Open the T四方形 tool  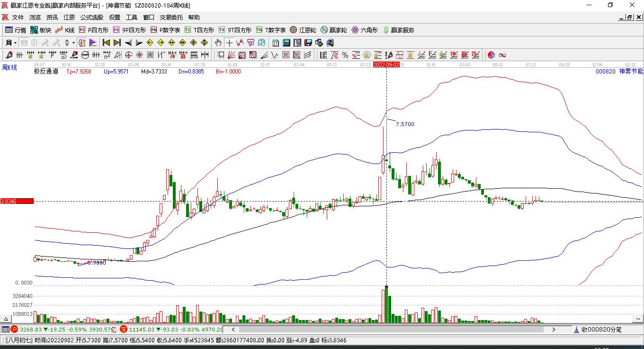pos(199,30)
